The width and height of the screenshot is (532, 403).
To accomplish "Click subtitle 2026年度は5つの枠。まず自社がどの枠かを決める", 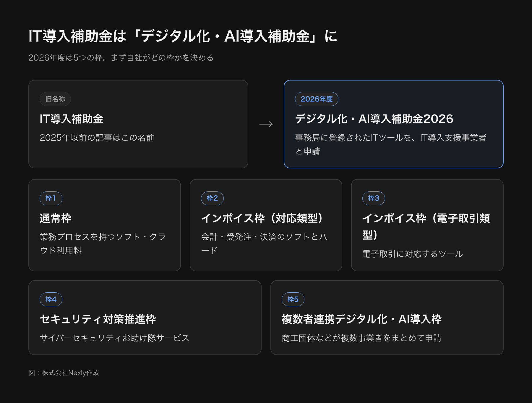I will [x=121, y=58].
